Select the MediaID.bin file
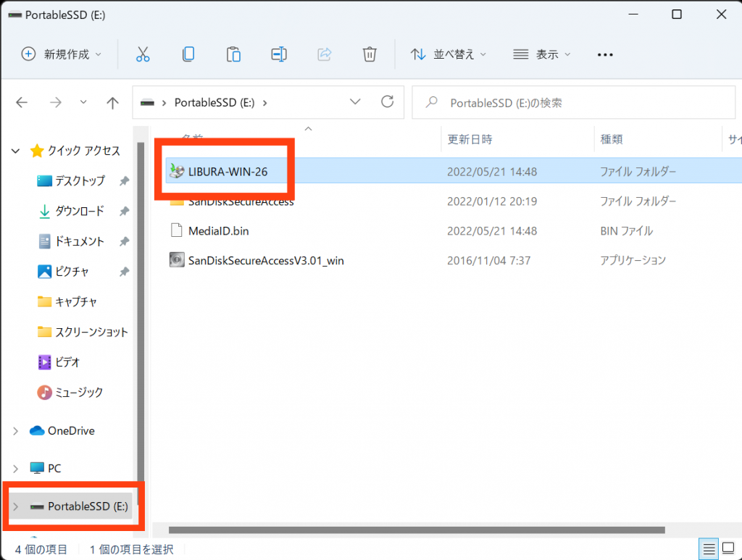 pos(219,231)
